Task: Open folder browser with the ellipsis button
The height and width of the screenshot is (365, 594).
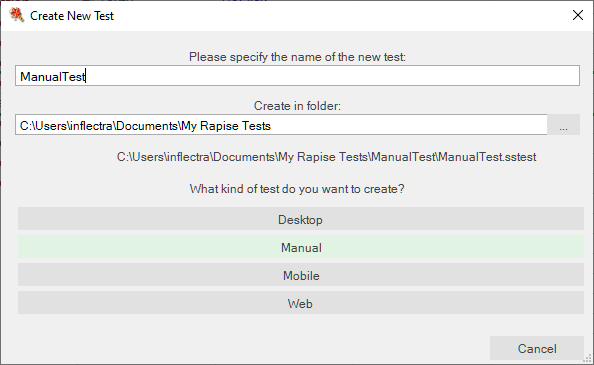Action: pos(563,125)
